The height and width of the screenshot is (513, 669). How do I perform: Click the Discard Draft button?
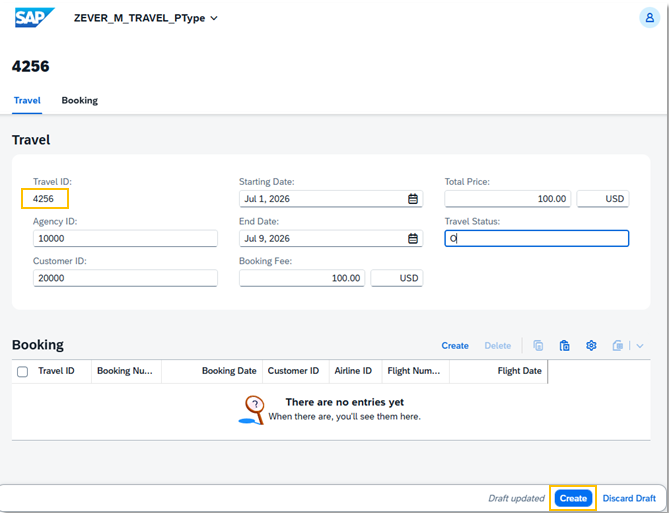(629, 498)
